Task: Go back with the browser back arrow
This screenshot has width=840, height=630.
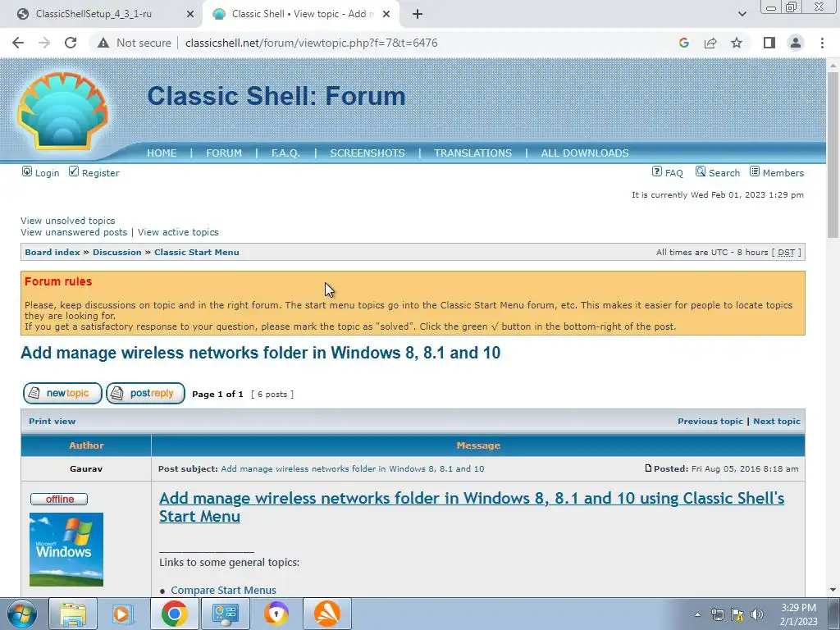Action: click(18, 43)
